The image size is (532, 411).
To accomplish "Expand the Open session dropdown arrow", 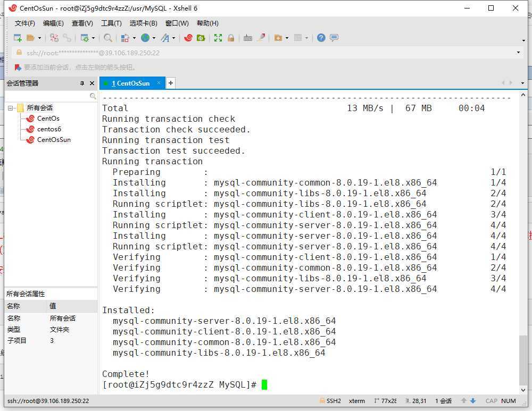I will (39, 38).
